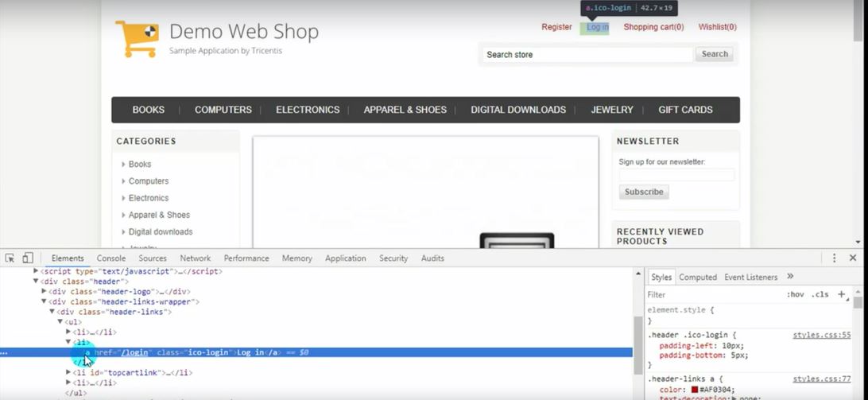868x400 pixels.
Task: Click the Log in link
Action: click(597, 27)
